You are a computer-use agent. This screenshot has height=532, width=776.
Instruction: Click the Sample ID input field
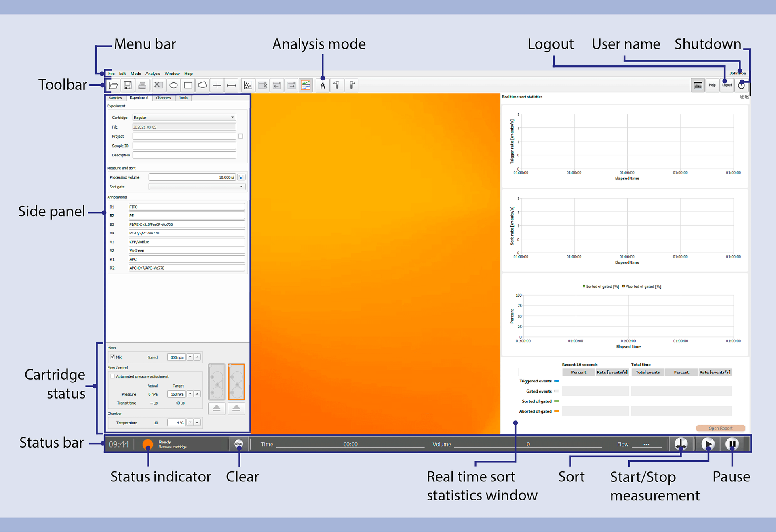pyautogui.click(x=184, y=146)
